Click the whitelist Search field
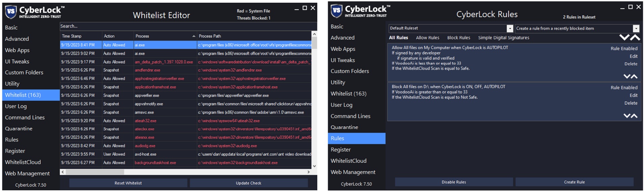The width and height of the screenshot is (644, 192). (188, 26)
